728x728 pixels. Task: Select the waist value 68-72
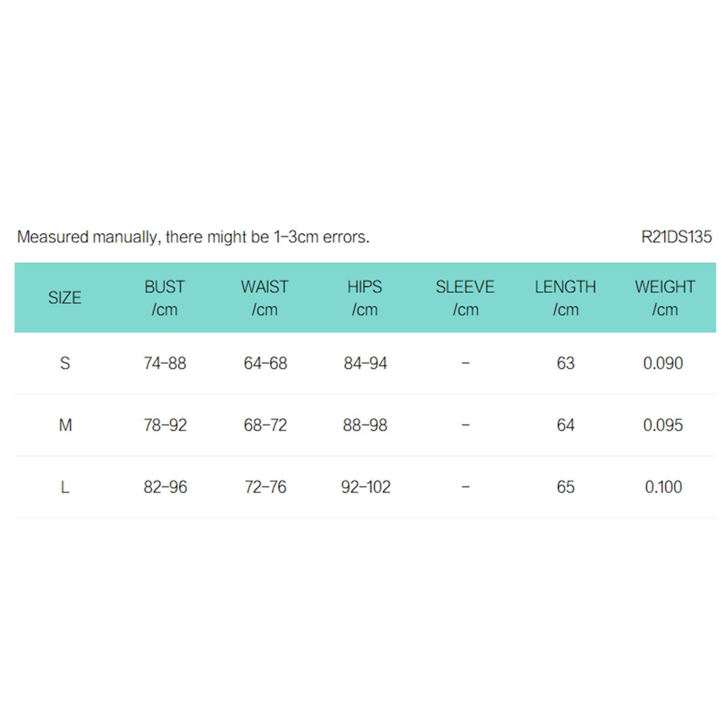[x=265, y=425]
